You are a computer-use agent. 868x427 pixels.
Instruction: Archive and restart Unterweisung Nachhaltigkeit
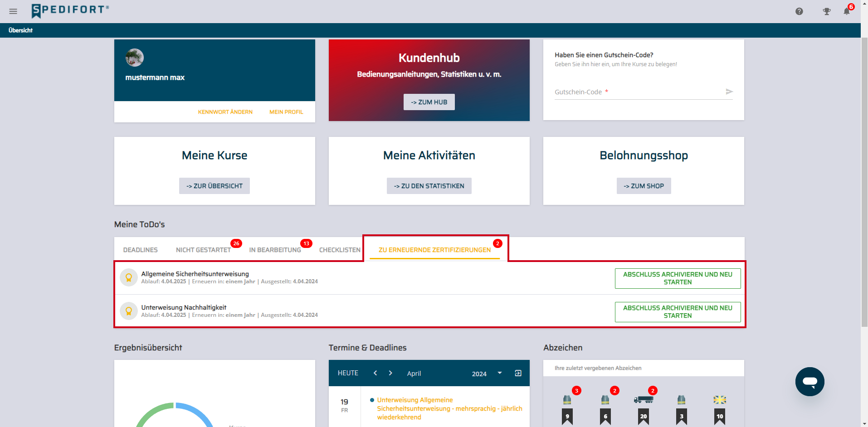[678, 312]
